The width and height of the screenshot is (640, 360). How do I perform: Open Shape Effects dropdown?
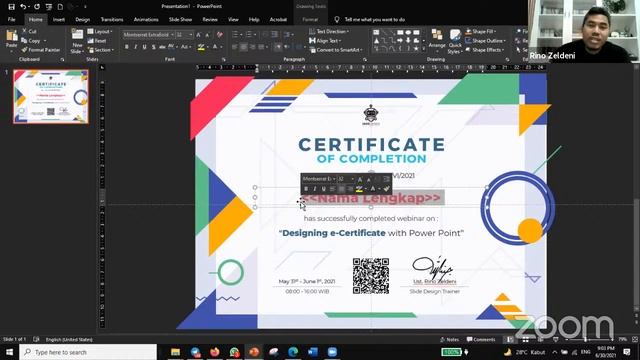click(x=485, y=50)
